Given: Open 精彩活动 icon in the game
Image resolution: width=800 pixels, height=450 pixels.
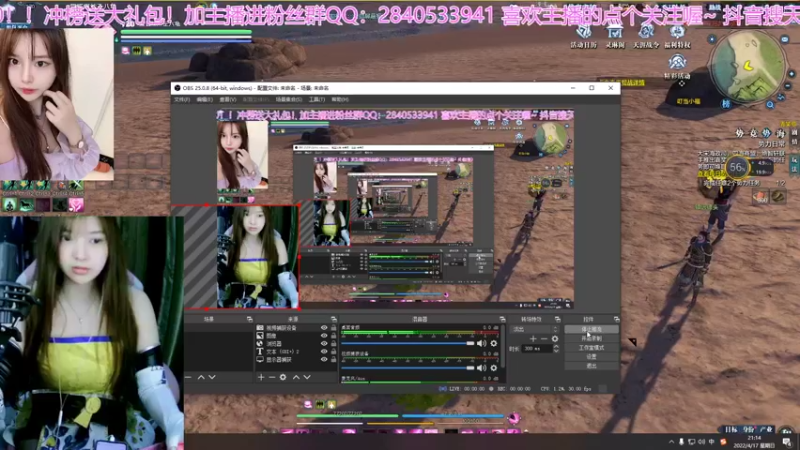Looking at the screenshot, I should pos(677,67).
